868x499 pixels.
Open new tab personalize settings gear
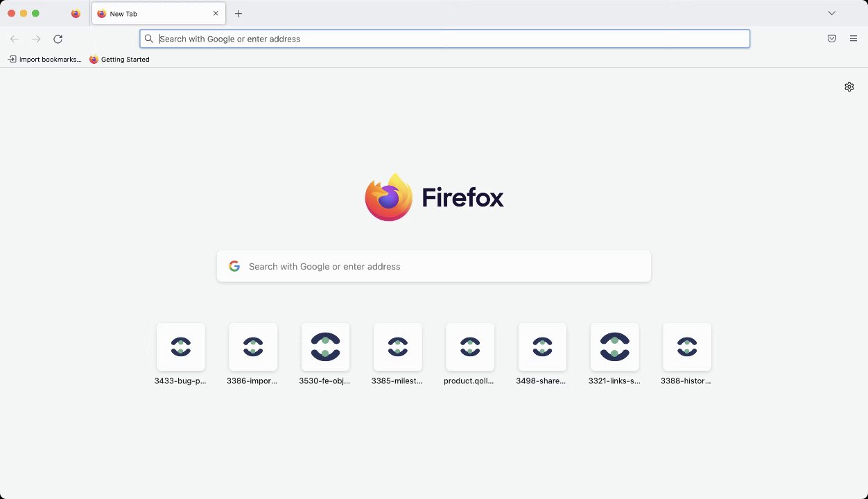click(x=849, y=87)
